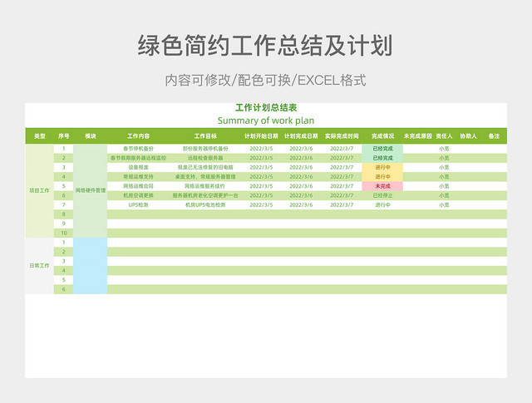Select the '序号' column header
Viewport: 532px width, 403px height.
63,136
